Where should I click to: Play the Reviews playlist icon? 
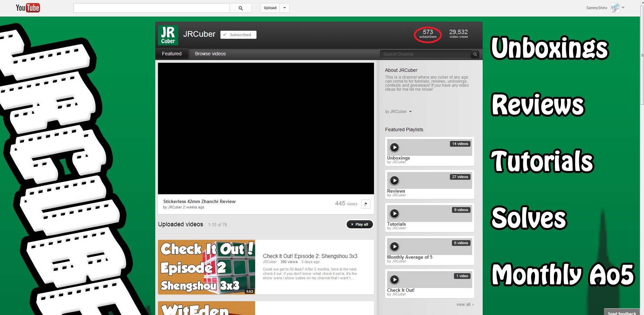click(395, 180)
